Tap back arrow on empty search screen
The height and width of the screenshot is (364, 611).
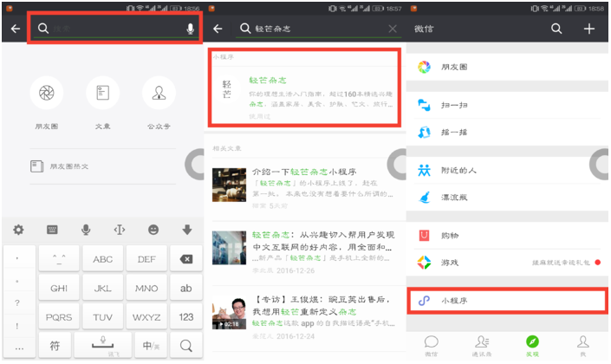[16, 29]
